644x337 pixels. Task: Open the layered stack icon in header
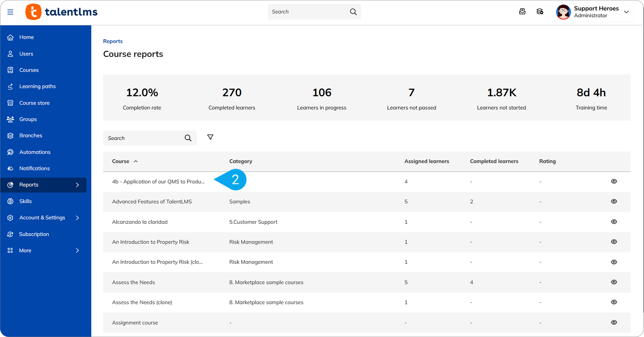coord(540,12)
